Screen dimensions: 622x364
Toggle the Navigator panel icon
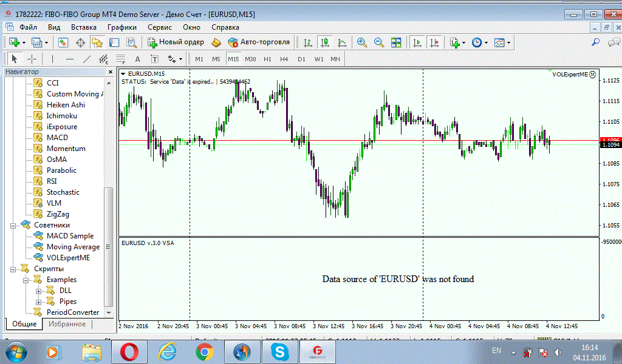click(97, 42)
